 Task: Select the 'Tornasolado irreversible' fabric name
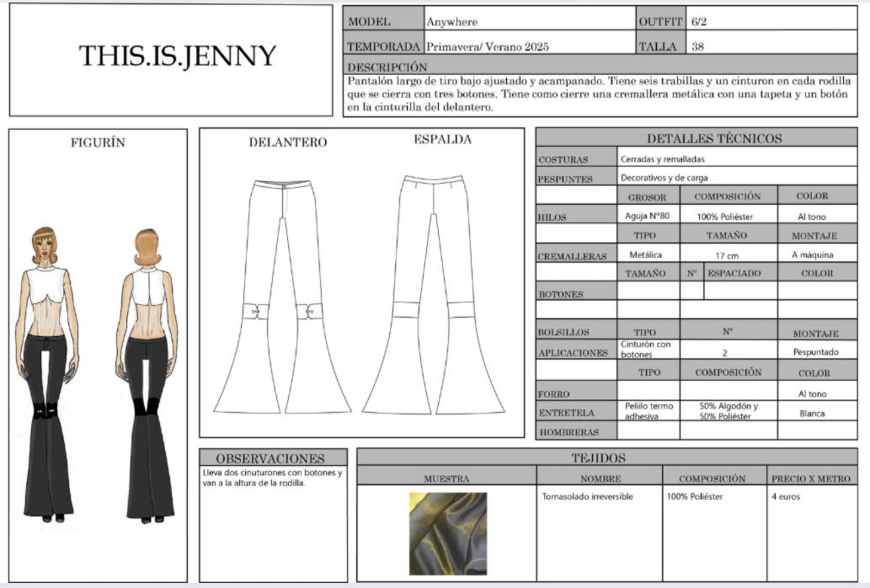[587, 496]
